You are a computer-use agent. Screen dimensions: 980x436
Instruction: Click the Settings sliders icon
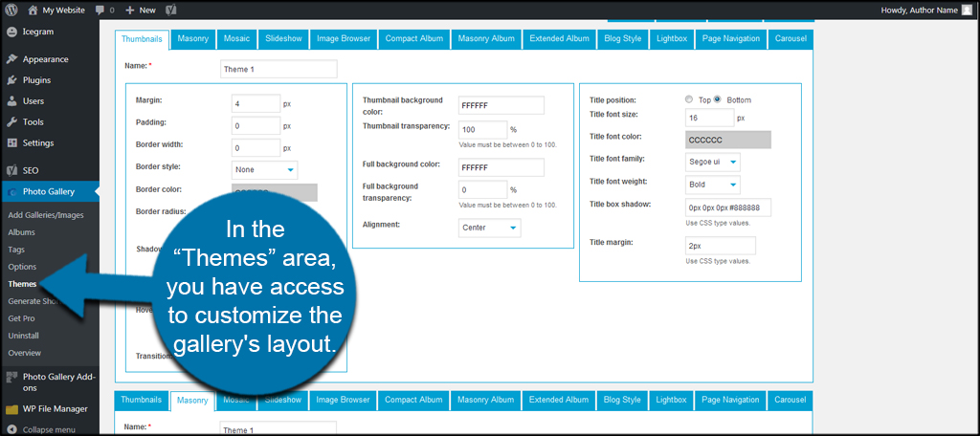pos(11,143)
